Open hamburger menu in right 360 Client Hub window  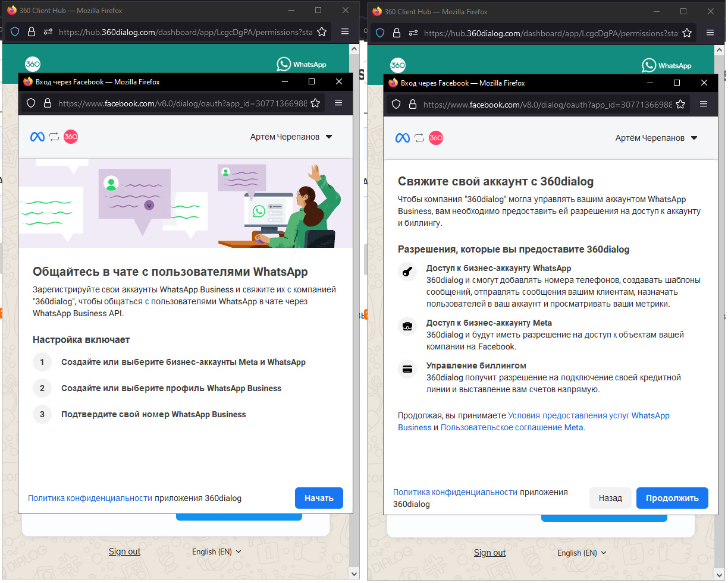click(x=710, y=33)
